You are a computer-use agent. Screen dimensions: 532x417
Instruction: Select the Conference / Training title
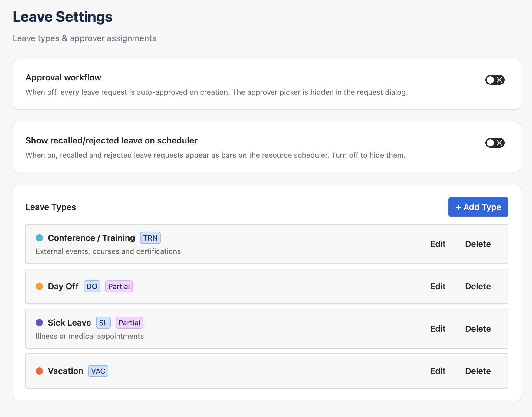[91, 238]
